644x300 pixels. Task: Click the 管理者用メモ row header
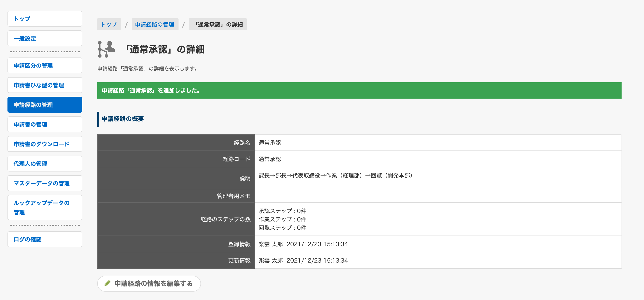[x=176, y=196]
